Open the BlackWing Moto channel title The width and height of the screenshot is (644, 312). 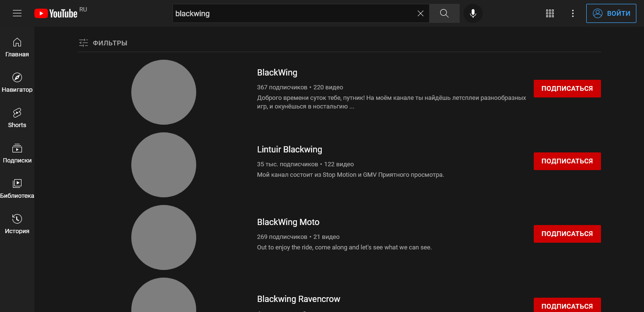(x=288, y=222)
